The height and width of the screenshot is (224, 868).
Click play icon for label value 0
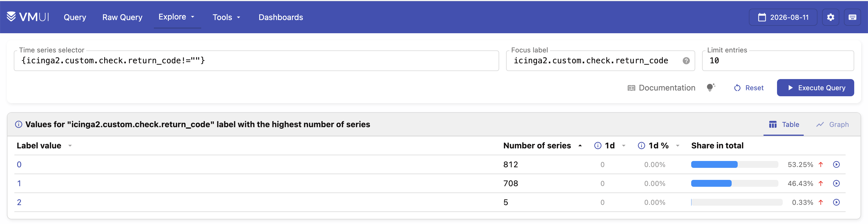pyautogui.click(x=836, y=164)
